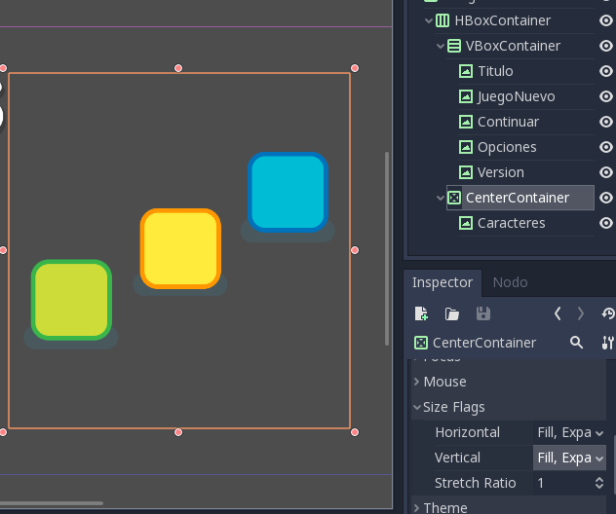Image resolution: width=616 pixels, height=514 pixels.
Task: Click the Titulo TextureRect icon
Action: pos(466,71)
